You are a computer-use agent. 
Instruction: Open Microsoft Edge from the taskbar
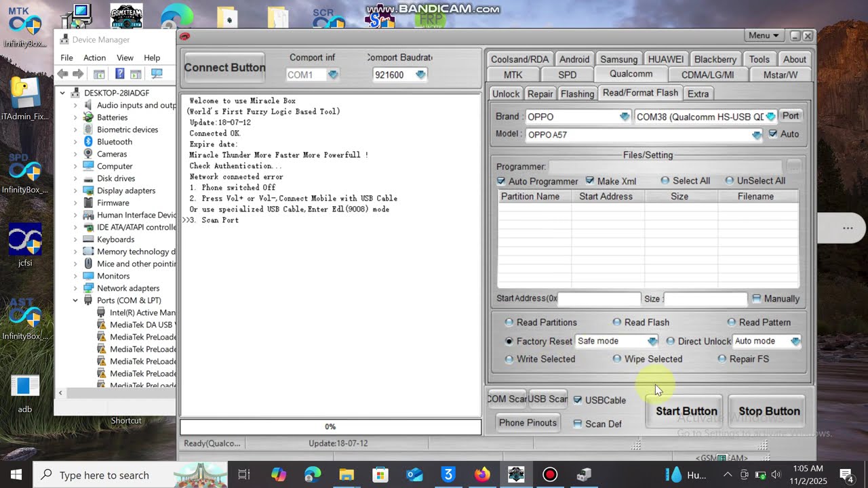click(x=313, y=475)
